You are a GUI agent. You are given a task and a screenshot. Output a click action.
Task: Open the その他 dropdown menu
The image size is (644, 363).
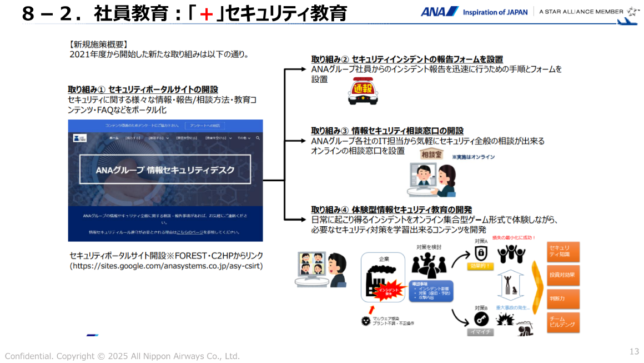(x=243, y=138)
